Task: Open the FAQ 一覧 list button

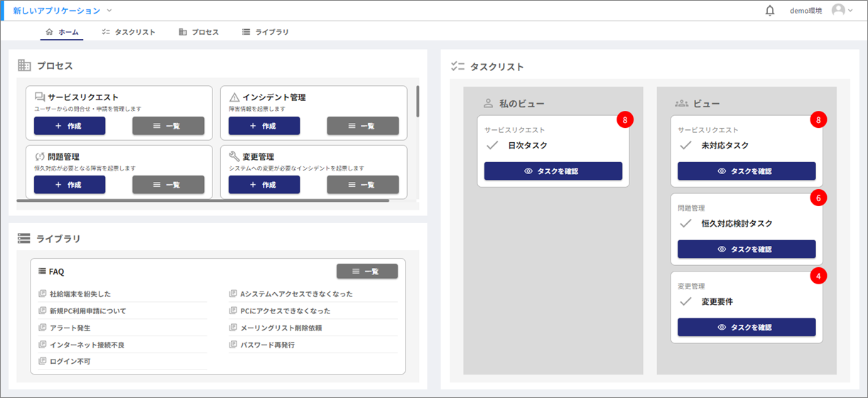Action: click(x=367, y=271)
